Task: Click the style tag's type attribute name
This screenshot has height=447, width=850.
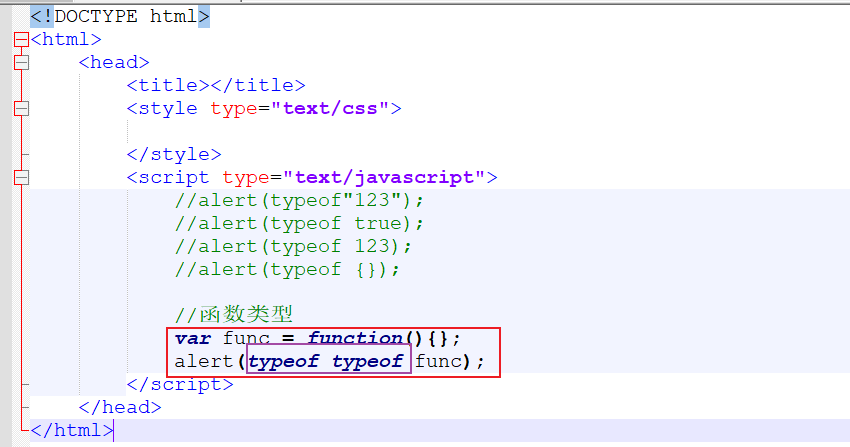Action: (x=234, y=109)
